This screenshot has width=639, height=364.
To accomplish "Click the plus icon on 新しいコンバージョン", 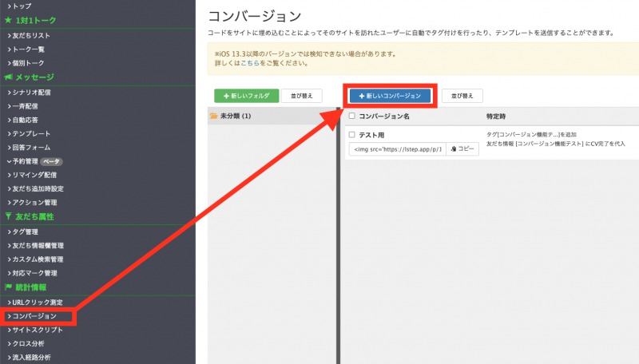I will [x=362, y=96].
